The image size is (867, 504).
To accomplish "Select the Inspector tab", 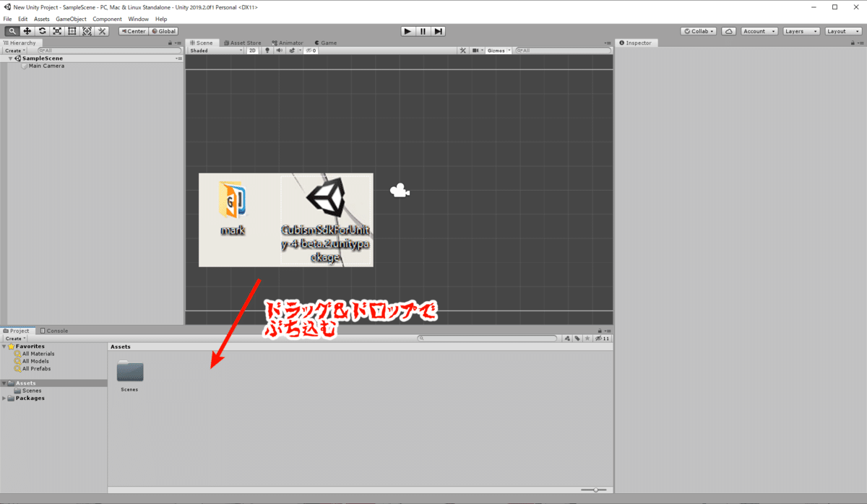I will point(635,43).
